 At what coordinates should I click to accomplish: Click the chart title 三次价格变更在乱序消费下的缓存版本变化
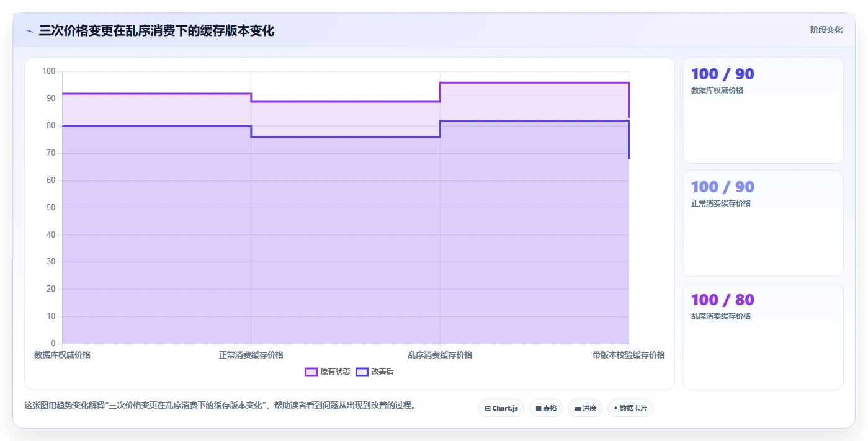pos(156,30)
